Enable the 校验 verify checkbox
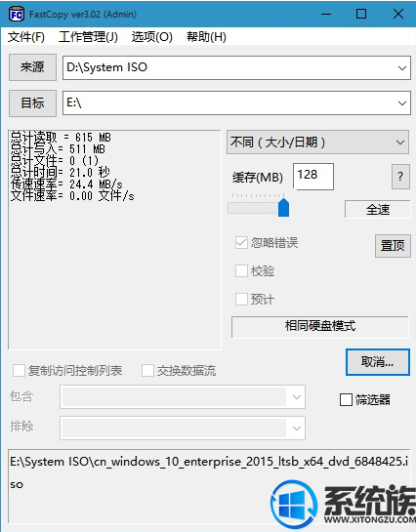 [x=241, y=271]
